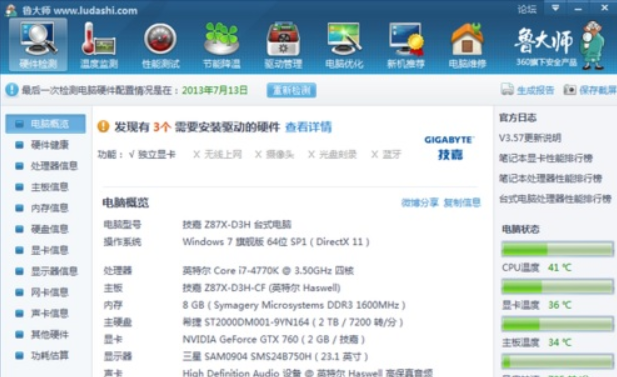617x377 pixels.
Task: Click 主板温度 34 ℃ reading
Action: 537,343
